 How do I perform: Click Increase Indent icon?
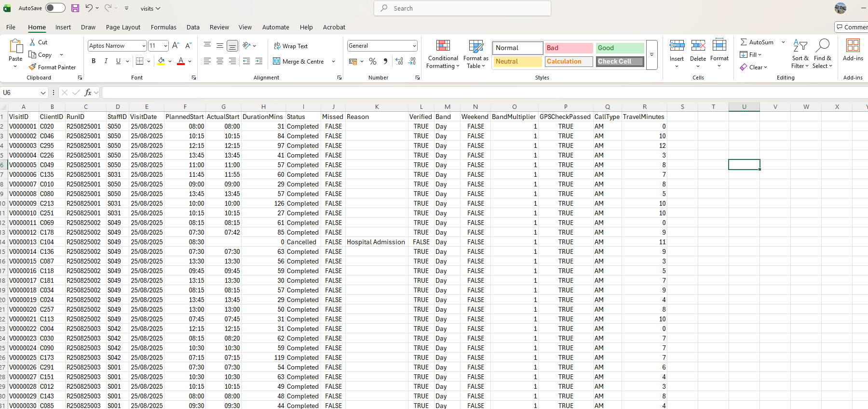point(259,61)
